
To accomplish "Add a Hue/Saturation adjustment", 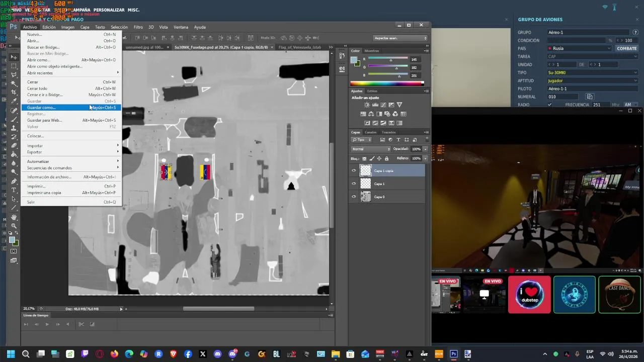I will (x=363, y=114).
